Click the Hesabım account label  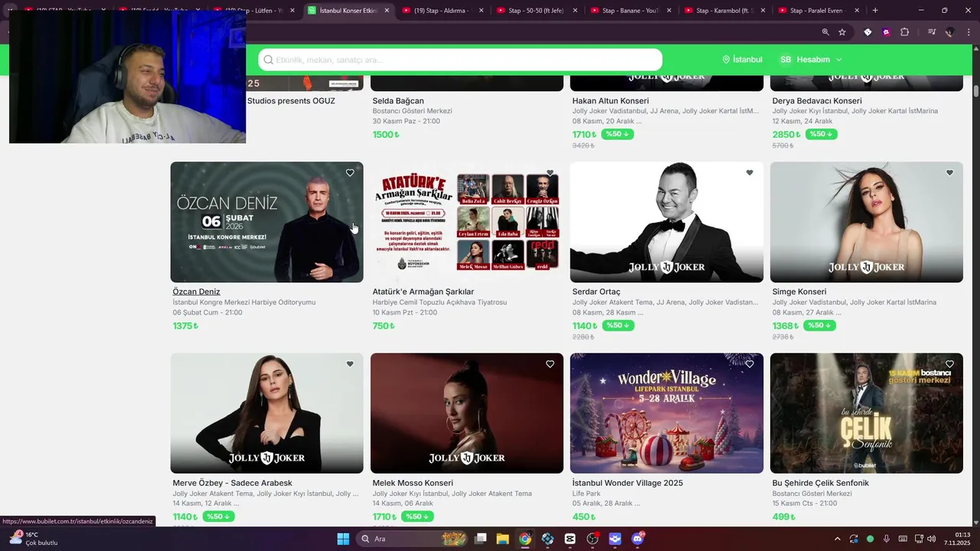pyautogui.click(x=813, y=60)
